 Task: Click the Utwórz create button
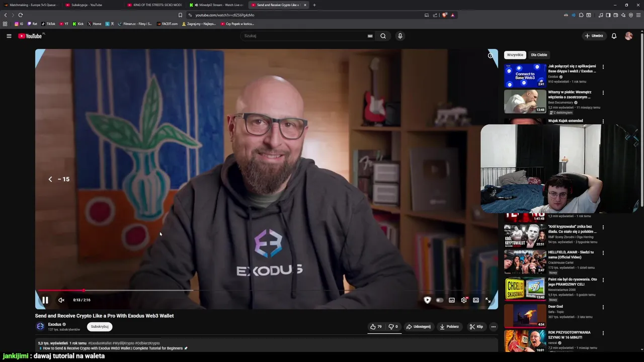click(x=594, y=36)
